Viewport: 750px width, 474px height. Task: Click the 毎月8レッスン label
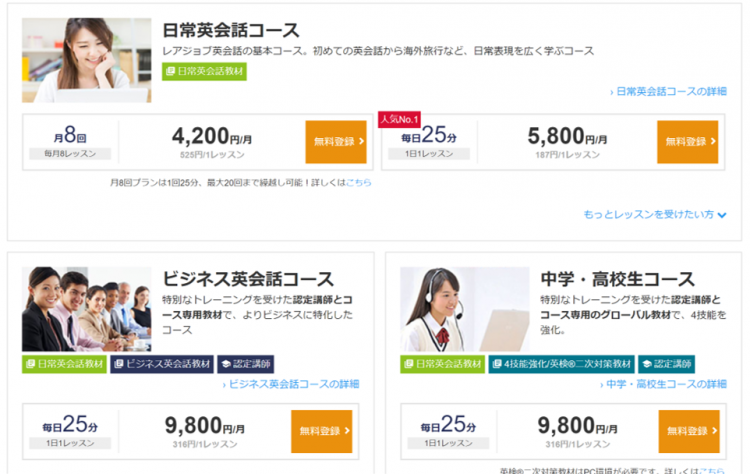70,154
